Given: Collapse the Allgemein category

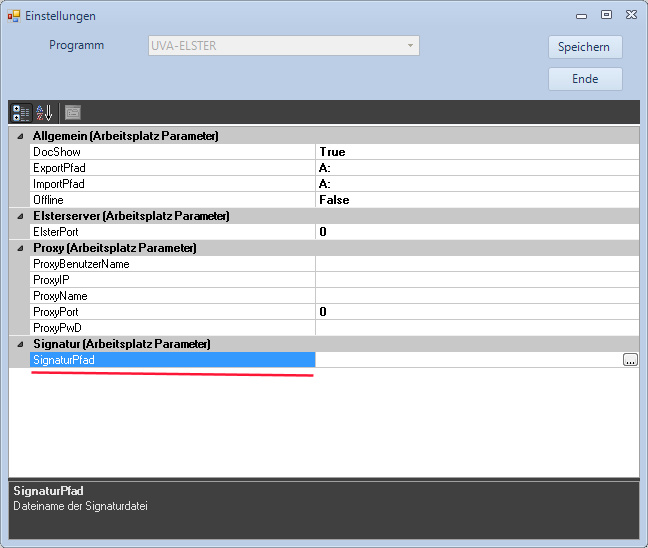Looking at the screenshot, I should tap(20, 136).
